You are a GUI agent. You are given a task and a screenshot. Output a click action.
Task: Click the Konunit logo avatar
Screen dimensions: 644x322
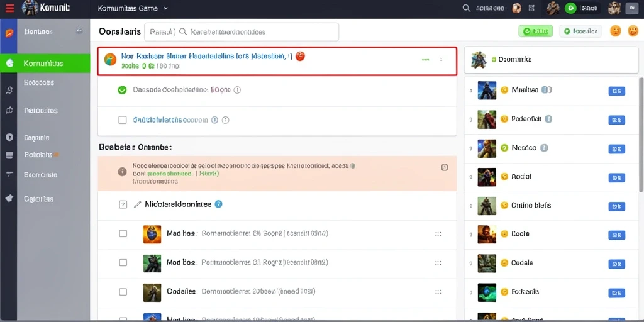(x=30, y=8)
